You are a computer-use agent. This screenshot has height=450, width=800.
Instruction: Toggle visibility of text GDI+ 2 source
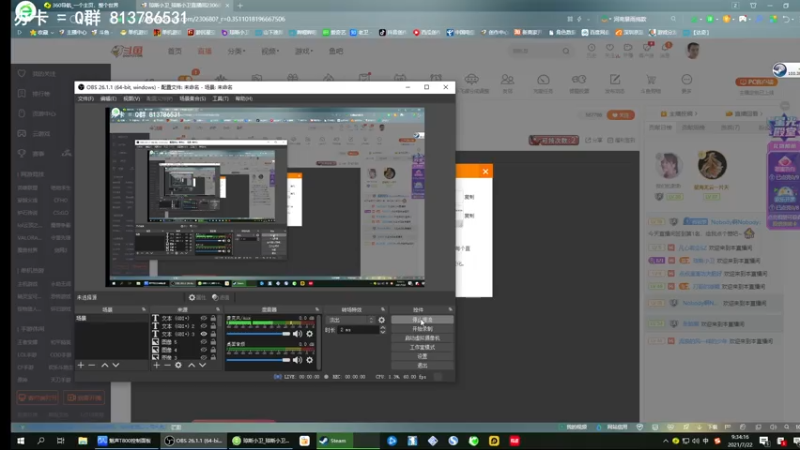click(204, 326)
